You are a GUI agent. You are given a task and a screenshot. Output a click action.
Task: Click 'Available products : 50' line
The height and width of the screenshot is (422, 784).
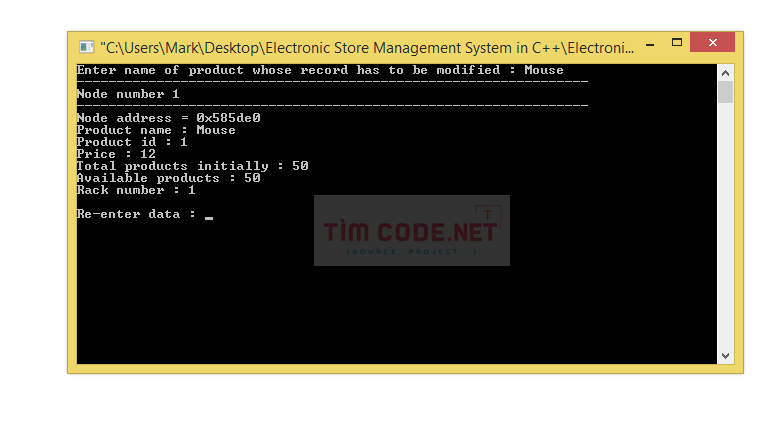[168, 178]
